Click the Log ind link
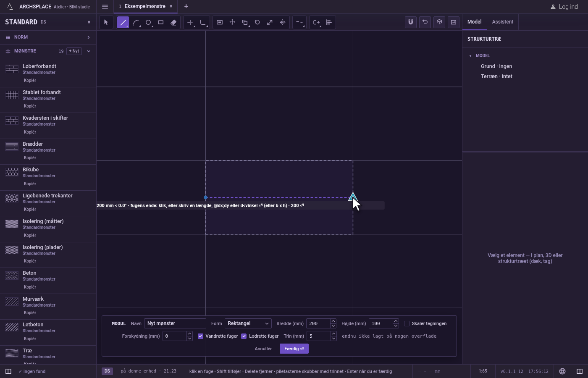 [564, 7]
